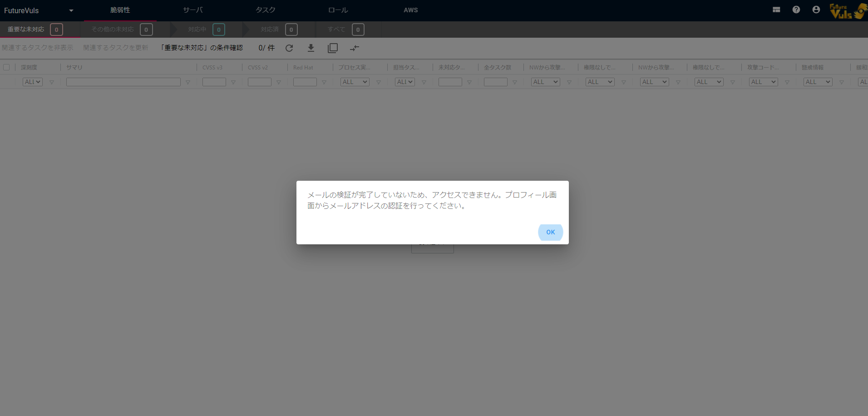
Task: Switch to the AWS tab
Action: pos(411,10)
